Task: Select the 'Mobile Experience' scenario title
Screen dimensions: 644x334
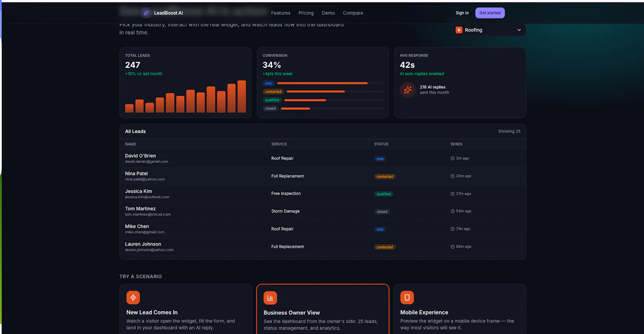Action: coord(424,312)
